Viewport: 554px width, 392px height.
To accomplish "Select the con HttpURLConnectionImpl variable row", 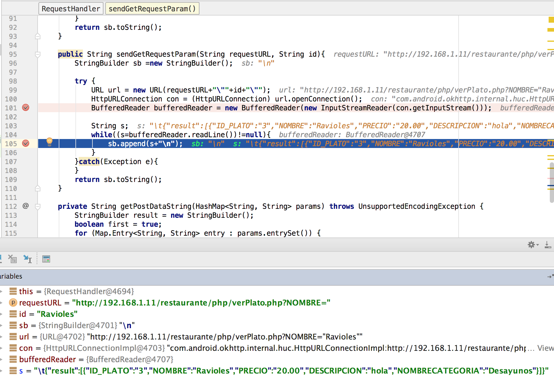I will pyautogui.click(x=277, y=348).
